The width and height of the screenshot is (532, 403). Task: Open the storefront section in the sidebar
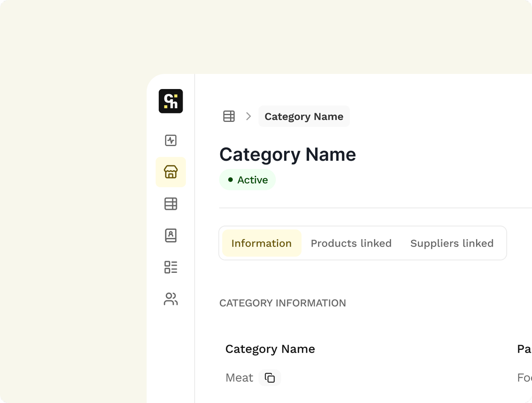click(x=171, y=172)
